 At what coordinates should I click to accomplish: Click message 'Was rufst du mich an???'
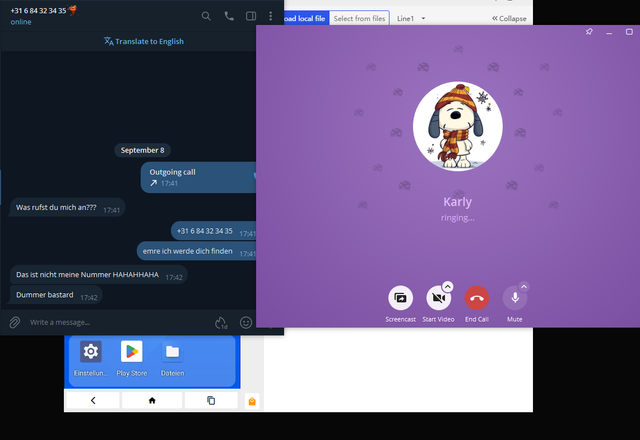point(67,208)
